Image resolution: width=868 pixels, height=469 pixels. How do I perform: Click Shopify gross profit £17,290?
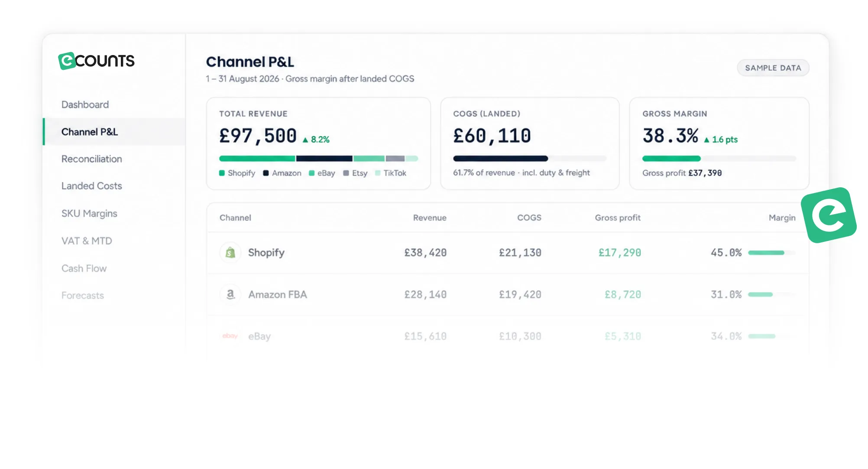tap(620, 253)
